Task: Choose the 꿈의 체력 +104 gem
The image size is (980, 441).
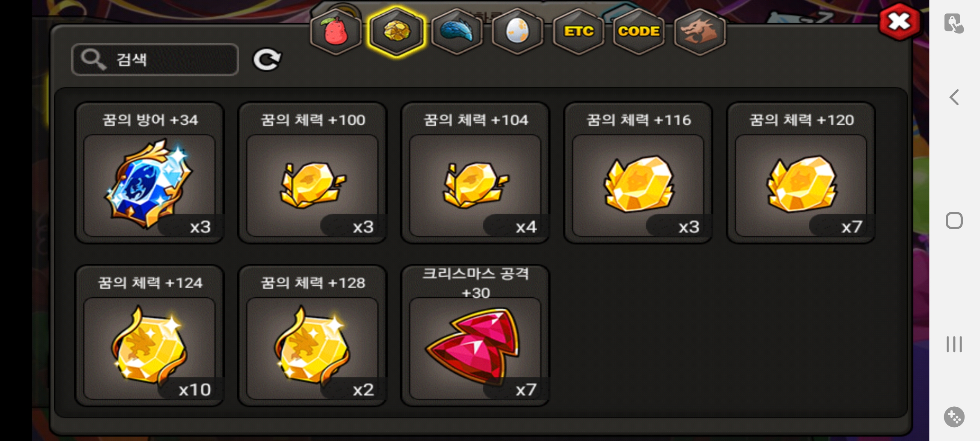Action: [475, 173]
